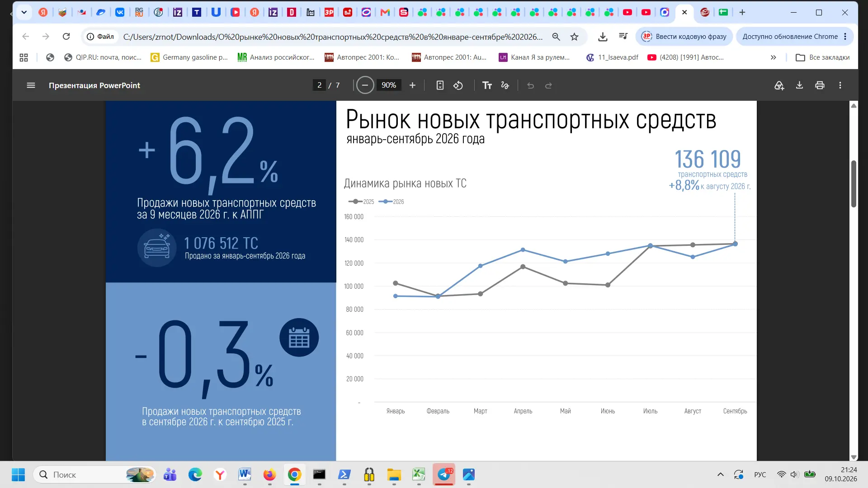Viewport: 868px width, 488px height.
Task: Expand hidden bookmarks chevron
Action: coord(774,57)
